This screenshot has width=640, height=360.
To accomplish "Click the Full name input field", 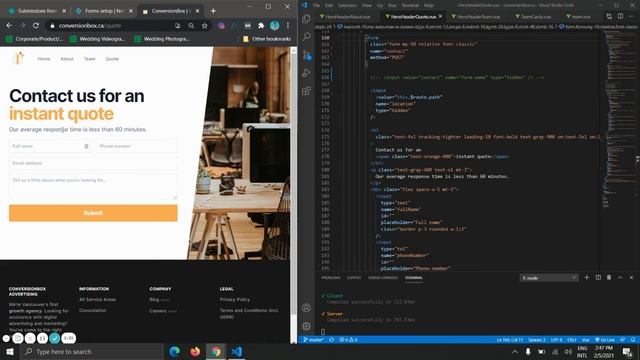I will point(50,146).
